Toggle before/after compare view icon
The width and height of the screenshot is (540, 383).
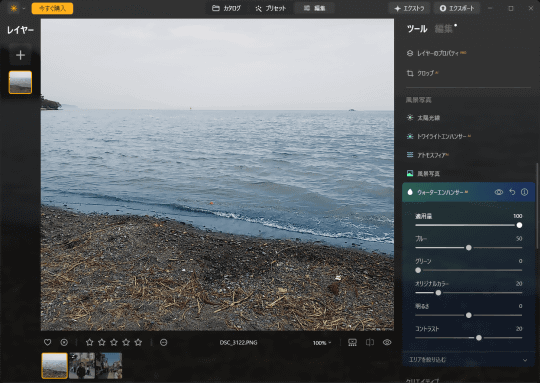[370, 342]
